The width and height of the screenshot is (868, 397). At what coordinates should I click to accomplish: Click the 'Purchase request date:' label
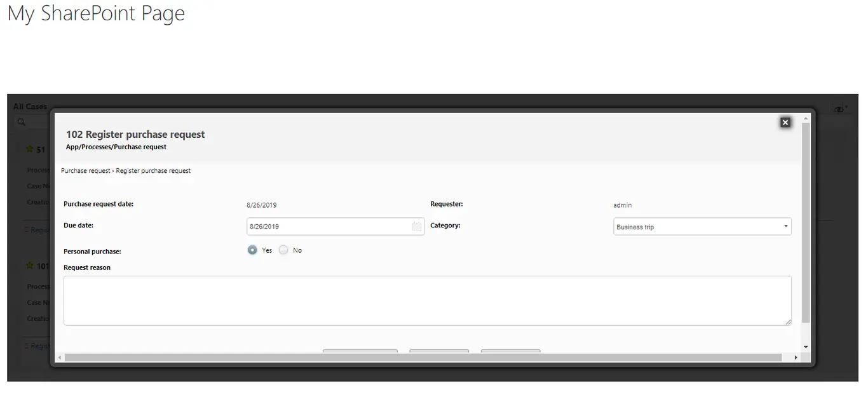(x=98, y=204)
